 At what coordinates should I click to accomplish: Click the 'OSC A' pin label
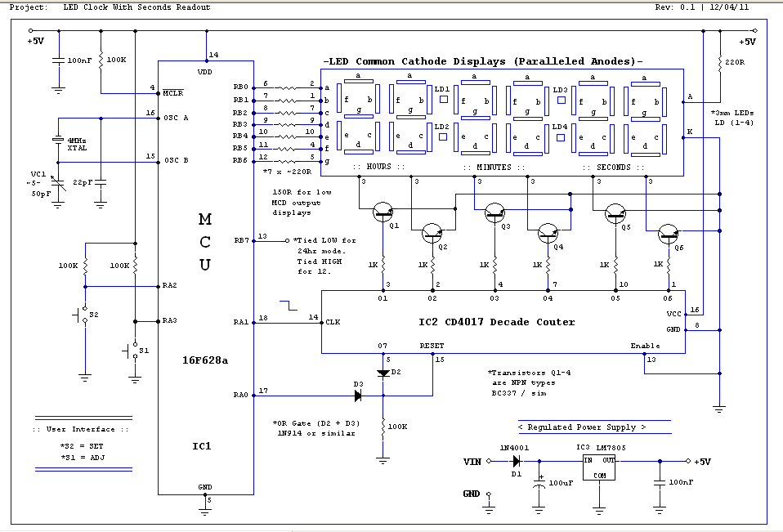coord(176,118)
